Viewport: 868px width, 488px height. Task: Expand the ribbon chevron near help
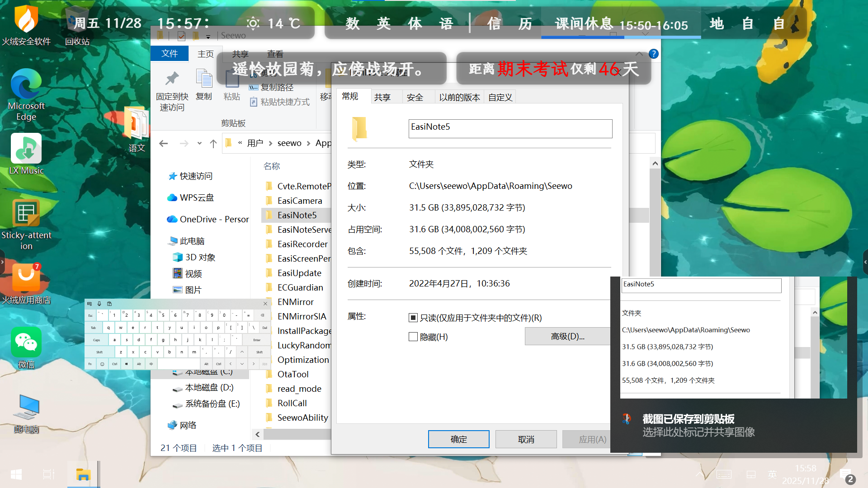pos(639,54)
